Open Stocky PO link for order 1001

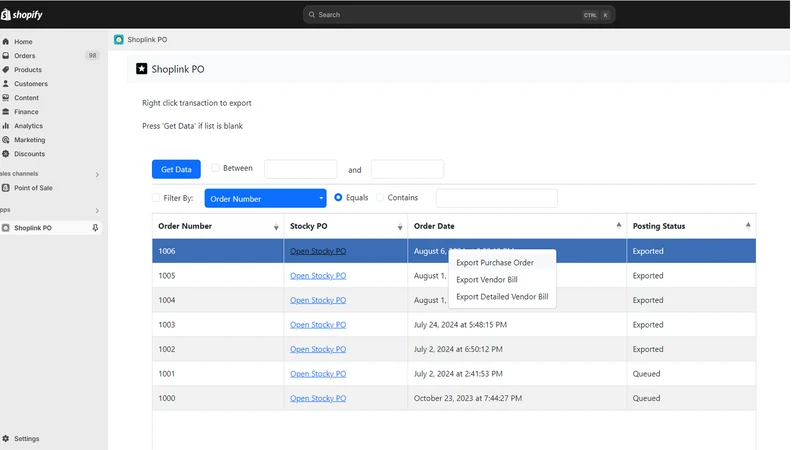tap(318, 373)
